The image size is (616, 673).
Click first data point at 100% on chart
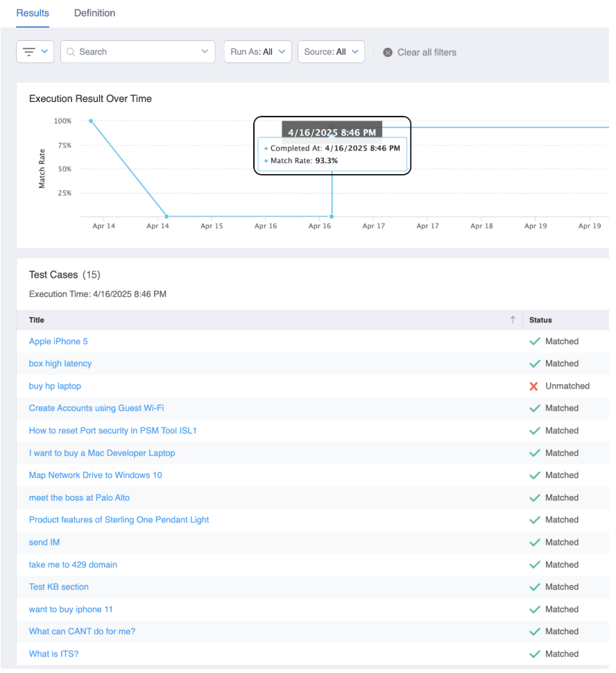[x=91, y=121]
